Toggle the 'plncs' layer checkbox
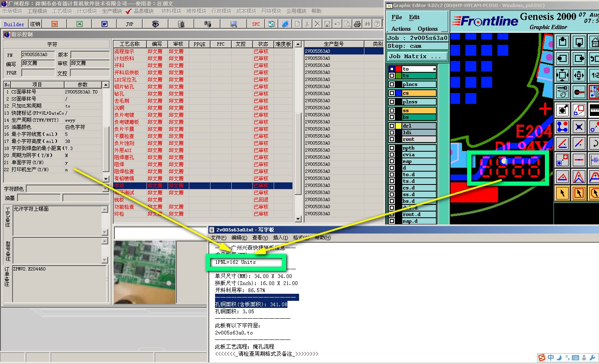Screen dimensions: 599x364 (392, 84)
